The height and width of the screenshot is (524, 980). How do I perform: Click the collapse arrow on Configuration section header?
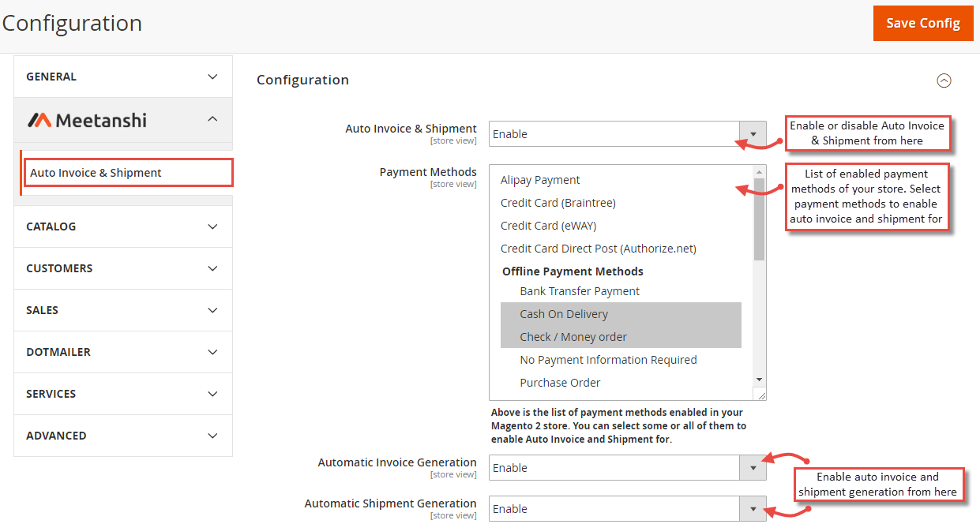pos(944,80)
